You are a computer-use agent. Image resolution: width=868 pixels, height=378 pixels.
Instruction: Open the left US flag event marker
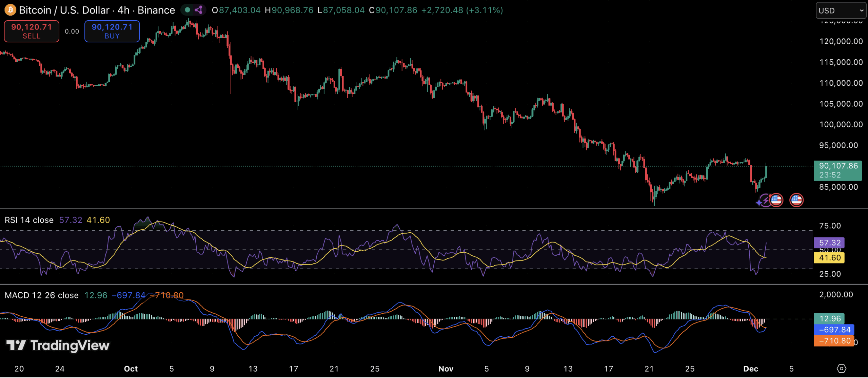point(776,200)
